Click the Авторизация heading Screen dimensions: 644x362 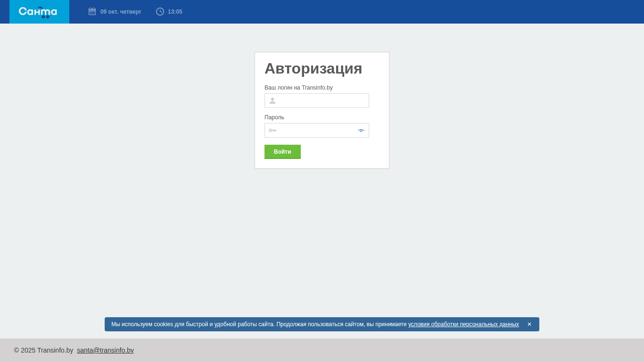[x=314, y=68]
